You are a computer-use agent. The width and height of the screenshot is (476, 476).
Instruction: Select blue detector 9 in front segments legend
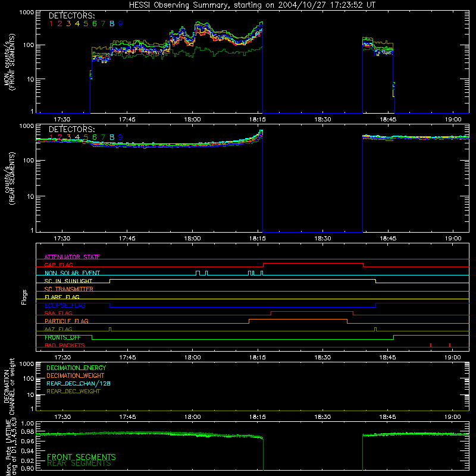(121, 24)
